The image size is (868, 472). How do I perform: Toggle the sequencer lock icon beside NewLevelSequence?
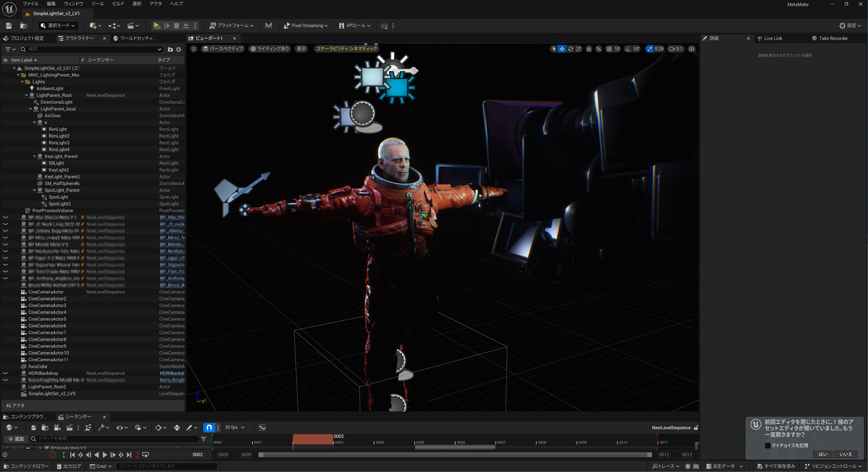[696, 428]
